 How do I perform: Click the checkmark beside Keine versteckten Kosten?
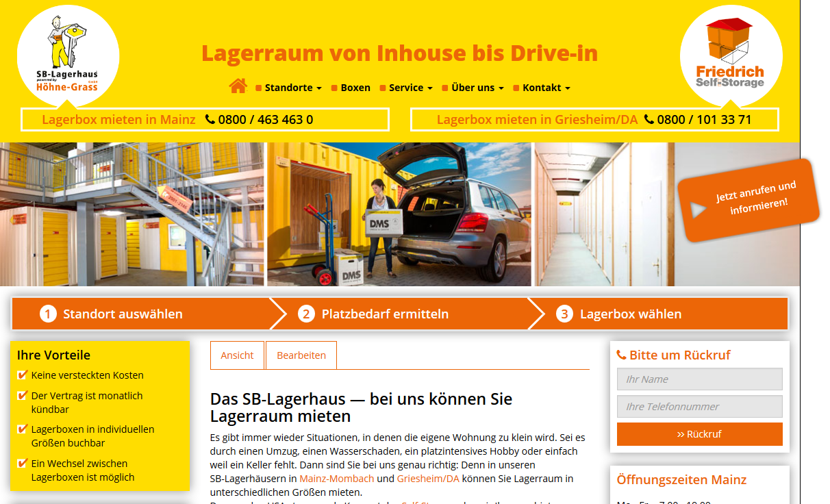(x=23, y=375)
